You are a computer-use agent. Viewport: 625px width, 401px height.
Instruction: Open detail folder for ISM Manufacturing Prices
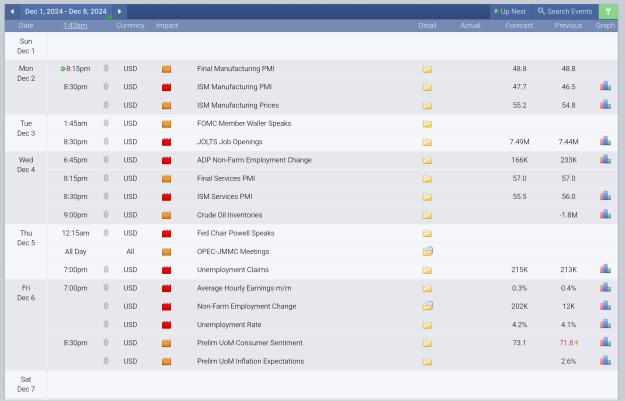[427, 106]
